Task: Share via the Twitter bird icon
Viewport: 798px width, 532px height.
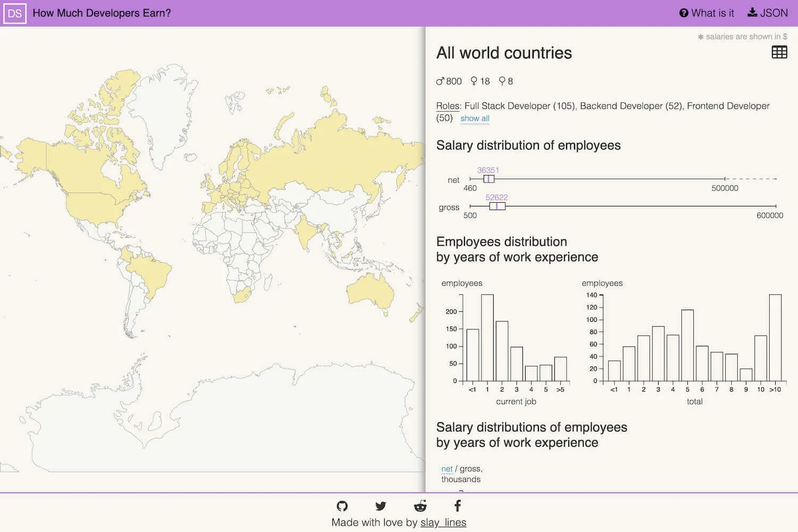Action: 380,506
